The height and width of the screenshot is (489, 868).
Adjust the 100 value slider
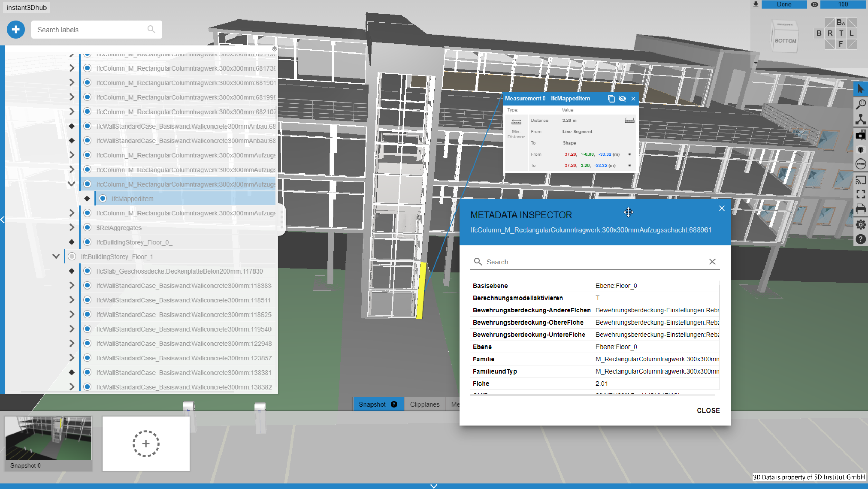[844, 5]
